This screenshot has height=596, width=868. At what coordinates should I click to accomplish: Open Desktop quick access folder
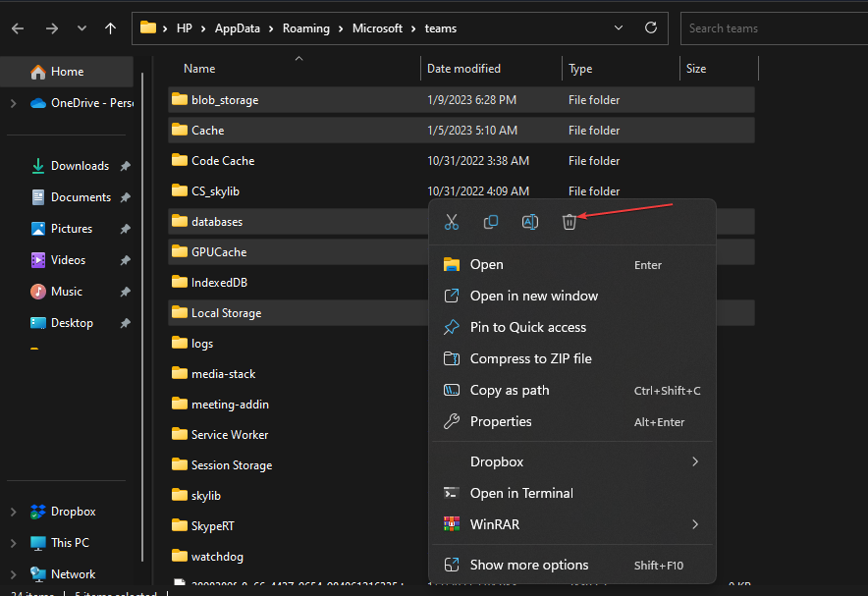(62, 323)
